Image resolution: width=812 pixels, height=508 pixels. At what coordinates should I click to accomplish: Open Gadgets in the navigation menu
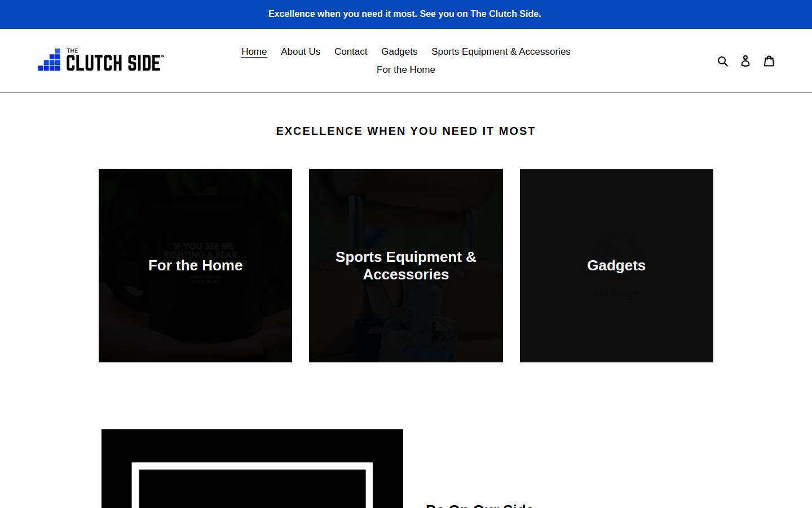coord(399,51)
